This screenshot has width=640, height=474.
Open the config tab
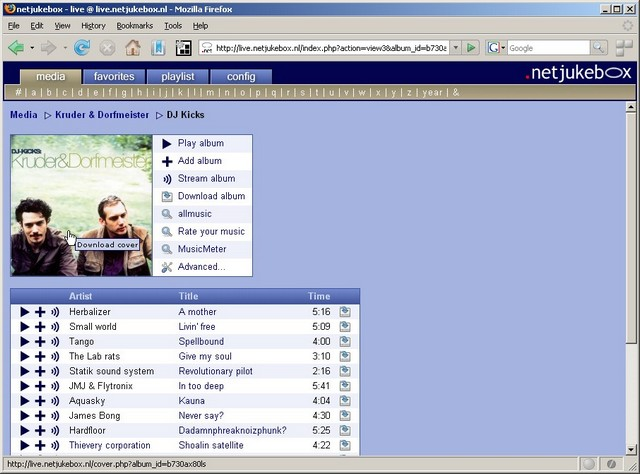241,77
